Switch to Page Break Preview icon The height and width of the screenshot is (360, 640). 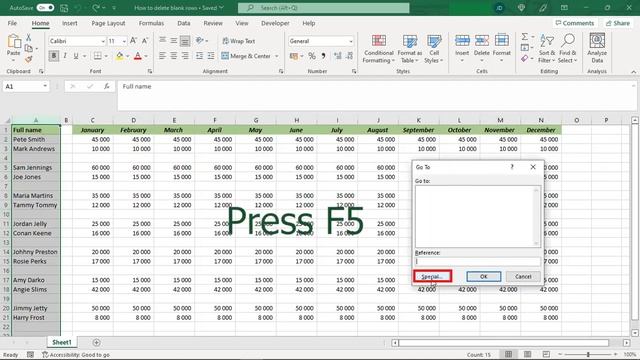[546, 354]
